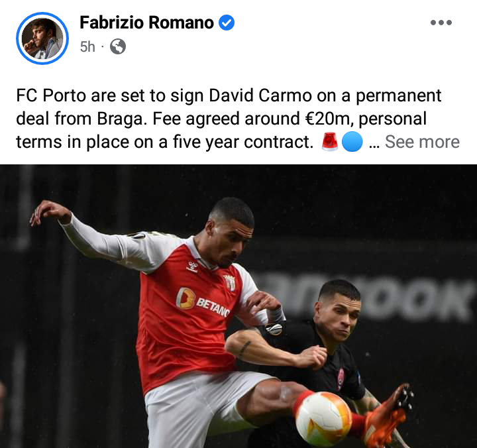Open the Fabrizio Romano name link

point(146,23)
